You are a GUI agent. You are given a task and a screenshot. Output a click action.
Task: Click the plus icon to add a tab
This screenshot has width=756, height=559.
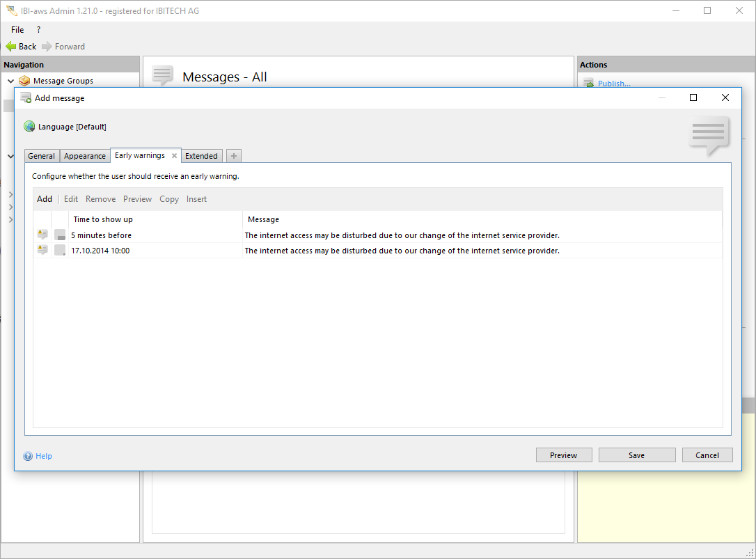[x=234, y=156]
